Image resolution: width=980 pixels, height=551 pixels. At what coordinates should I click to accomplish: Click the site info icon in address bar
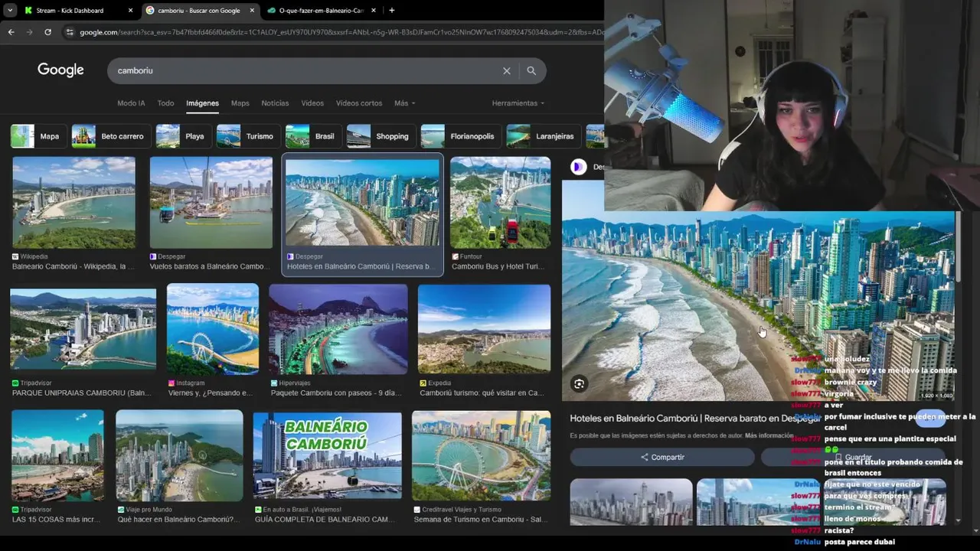(x=70, y=32)
